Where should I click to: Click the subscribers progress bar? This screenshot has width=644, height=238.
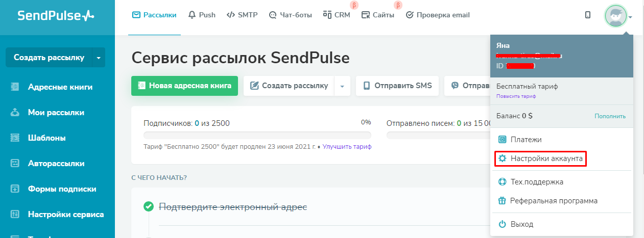(x=257, y=136)
